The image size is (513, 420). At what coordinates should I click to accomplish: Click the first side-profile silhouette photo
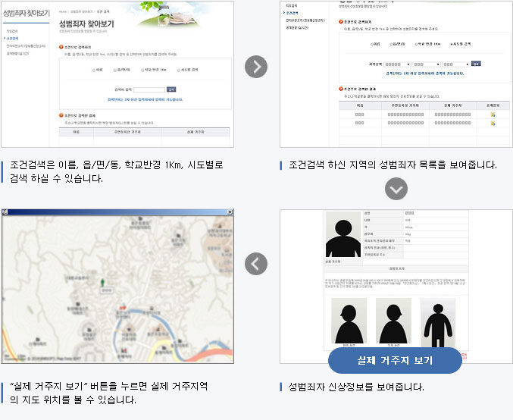coord(349,321)
